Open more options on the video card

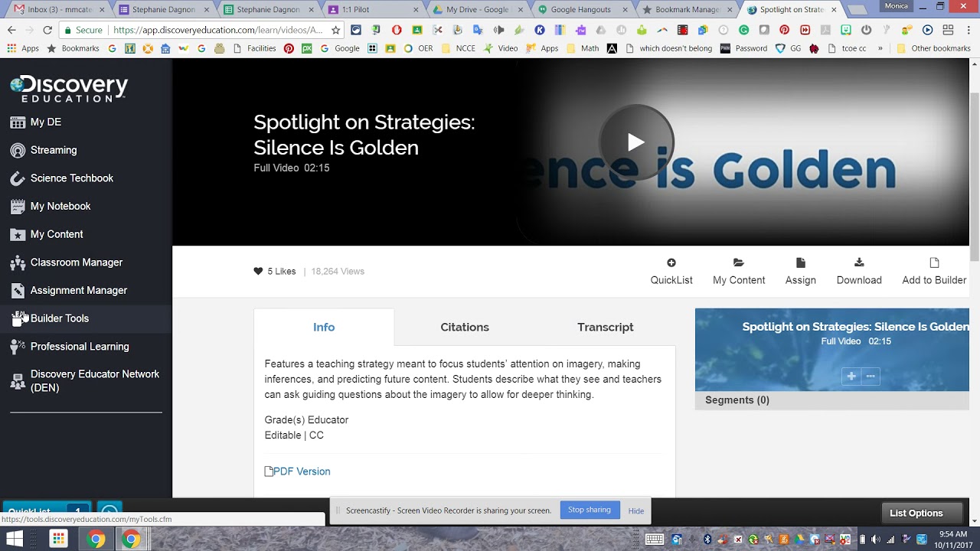(871, 376)
